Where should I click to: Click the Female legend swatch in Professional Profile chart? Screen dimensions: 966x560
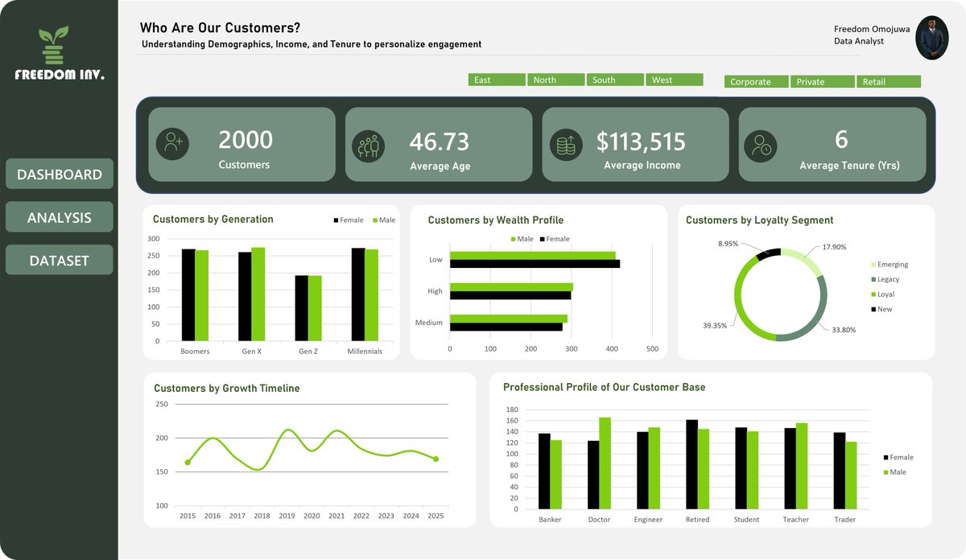tap(885, 457)
